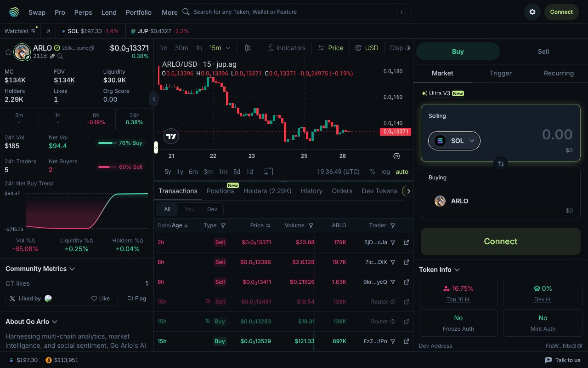Switch transaction filter to Dev

(x=212, y=209)
